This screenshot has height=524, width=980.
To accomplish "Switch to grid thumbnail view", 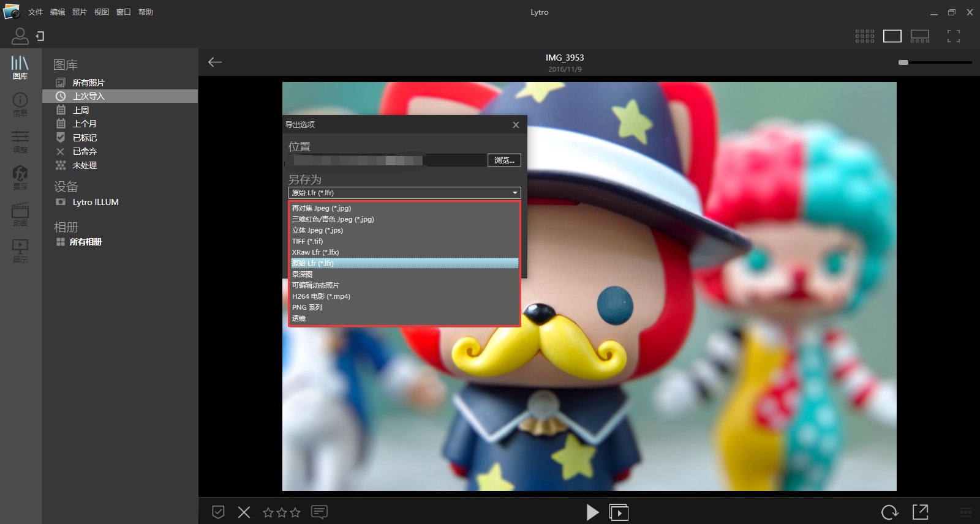I will pyautogui.click(x=864, y=36).
